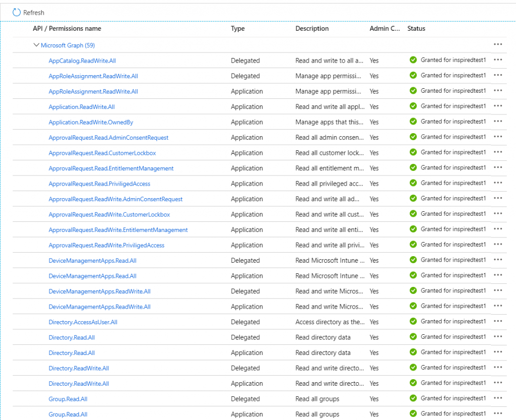The image size is (516, 420).
Task: Open ellipsis menu for Microsoft Graph group row
Action: (498, 44)
